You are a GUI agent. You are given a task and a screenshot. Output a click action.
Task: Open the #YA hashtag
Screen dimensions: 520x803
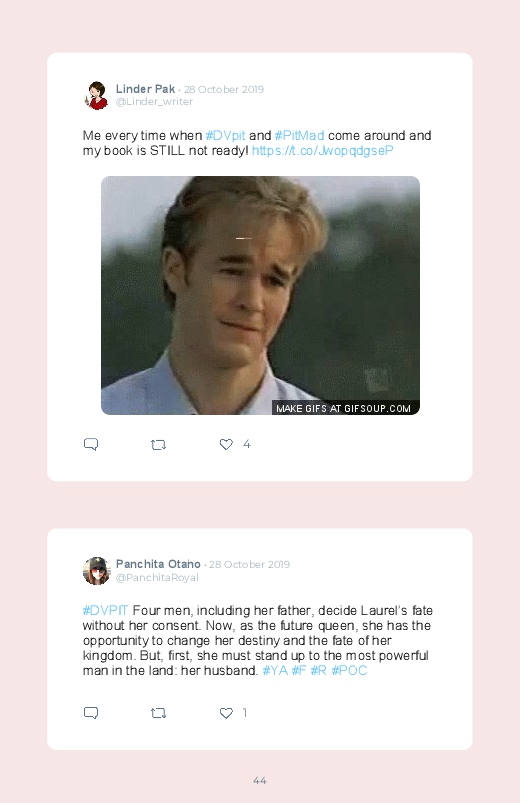(275, 670)
